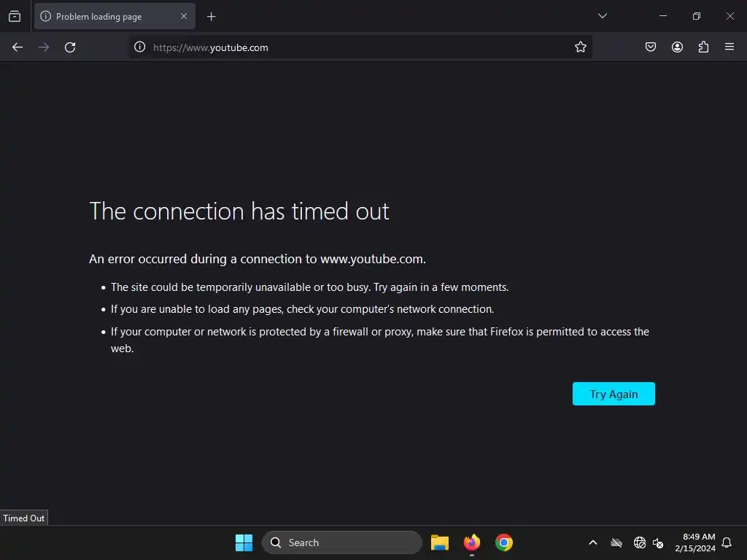747x560 pixels.
Task: Click the bullet about checking network connection
Action: (x=302, y=309)
